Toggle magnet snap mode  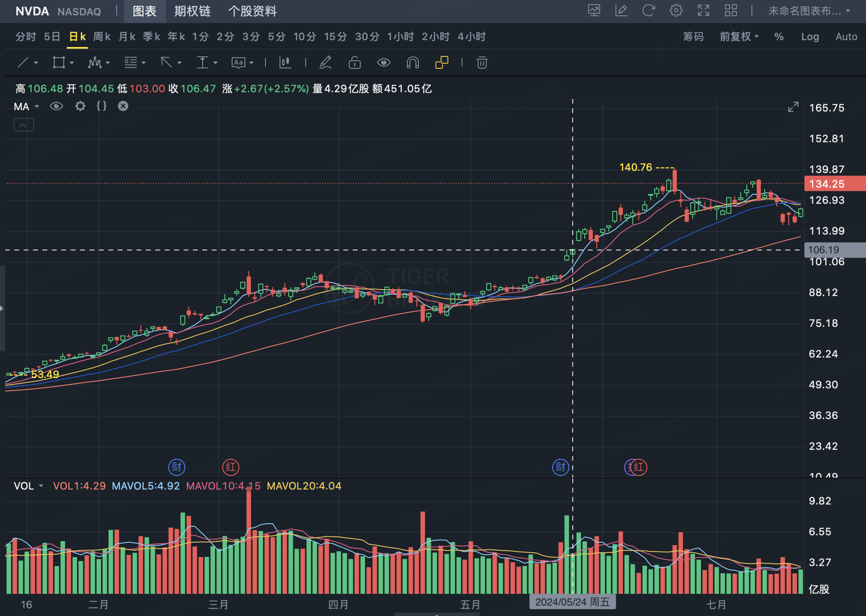point(412,63)
